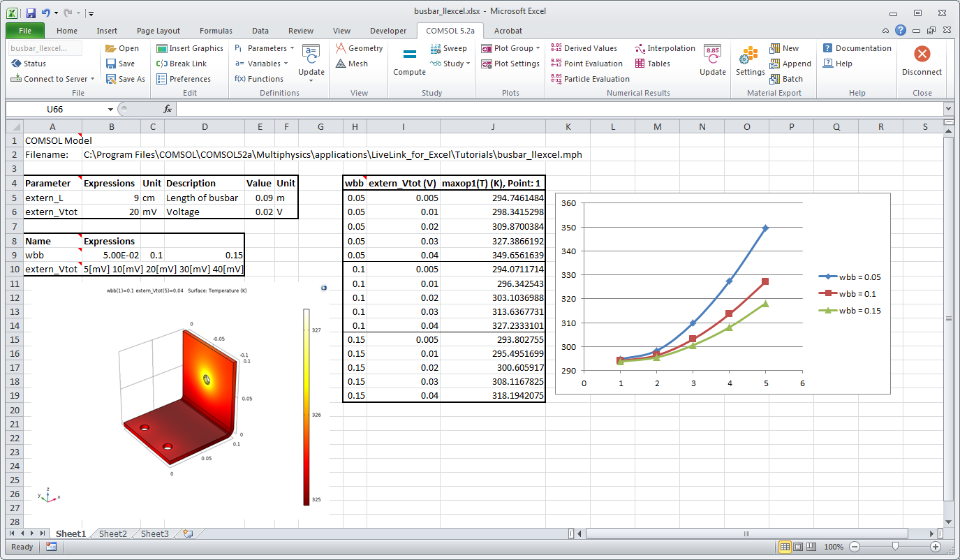This screenshot has width=960, height=560.
Task: Open COMSOL Documentation
Action: [x=857, y=48]
